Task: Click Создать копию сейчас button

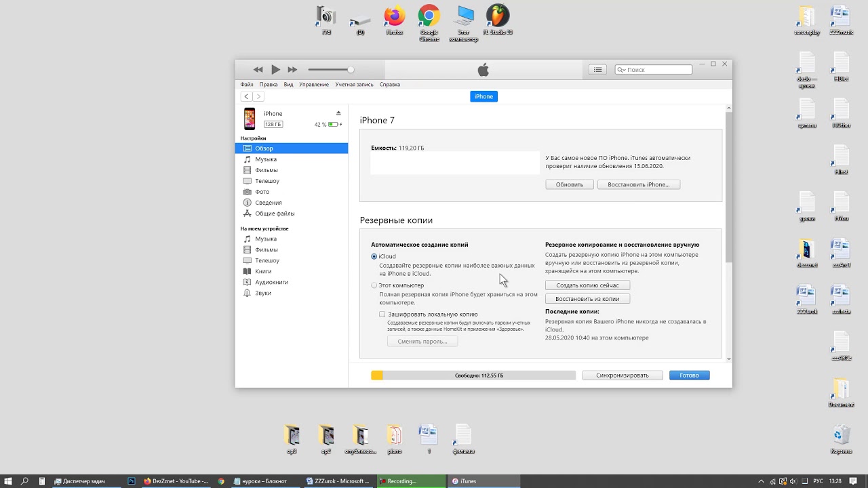Action: click(x=587, y=285)
